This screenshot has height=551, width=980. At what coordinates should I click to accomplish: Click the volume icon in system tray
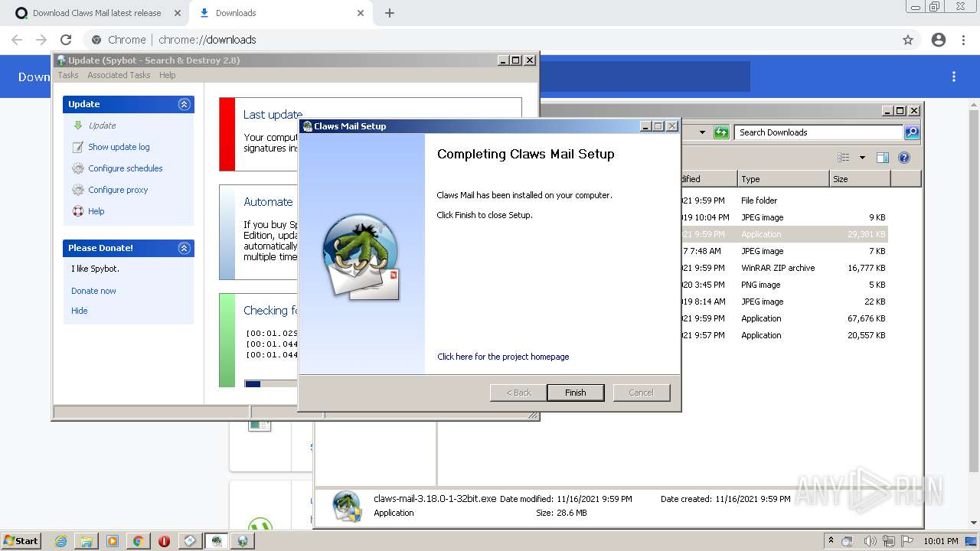(870, 541)
